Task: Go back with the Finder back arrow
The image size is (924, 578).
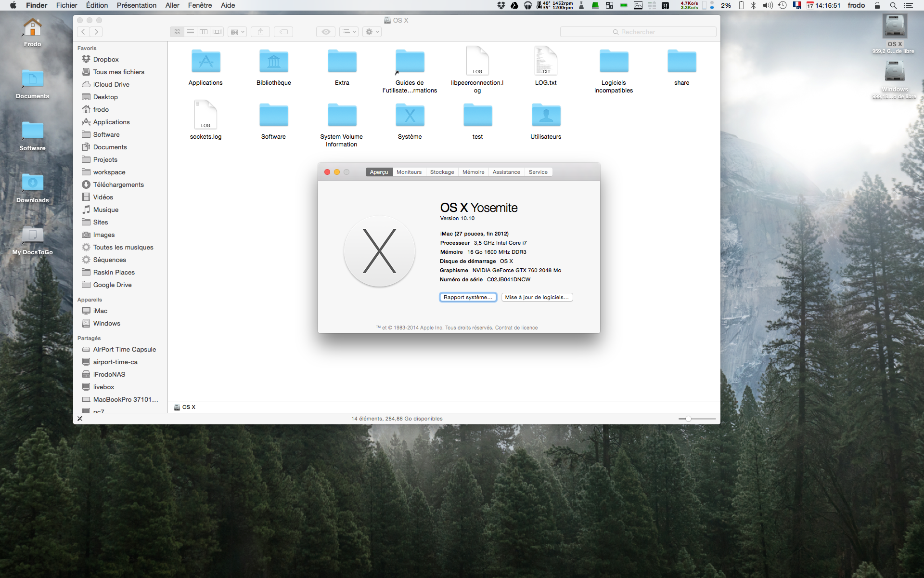Action: (83, 32)
